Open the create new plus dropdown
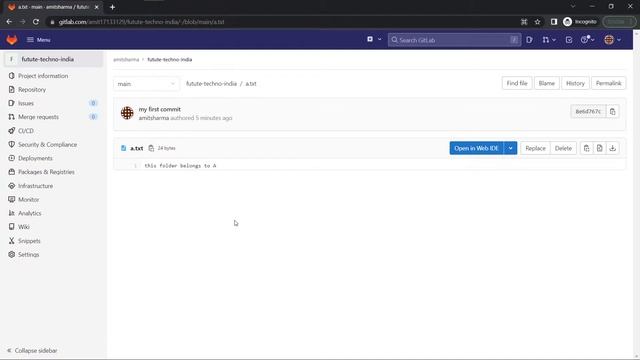The height and width of the screenshot is (360, 640). click(x=373, y=39)
